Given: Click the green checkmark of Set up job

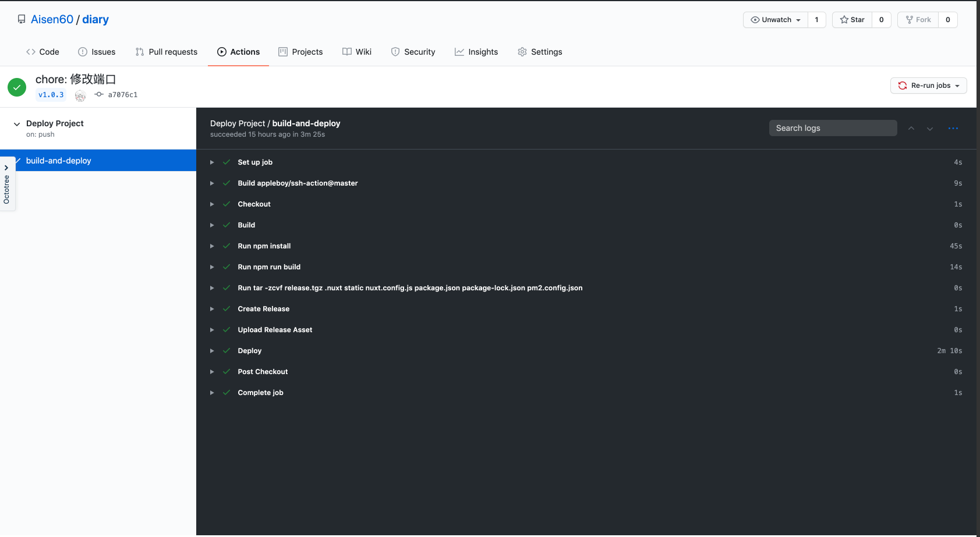Looking at the screenshot, I should point(227,162).
